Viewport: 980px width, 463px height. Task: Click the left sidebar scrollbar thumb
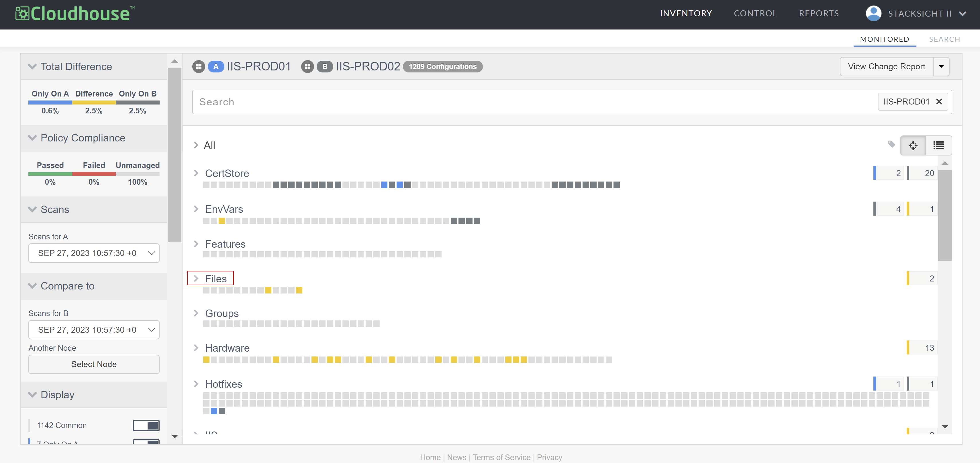[175, 155]
